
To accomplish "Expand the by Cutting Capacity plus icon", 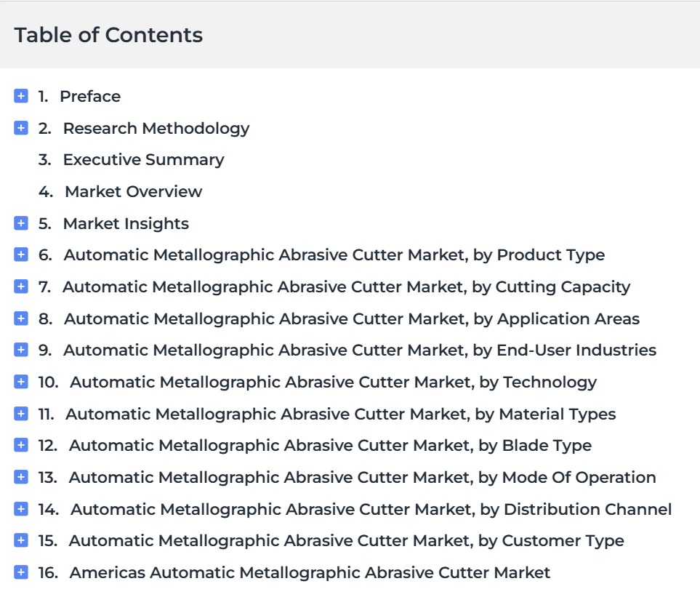I will click(21, 287).
